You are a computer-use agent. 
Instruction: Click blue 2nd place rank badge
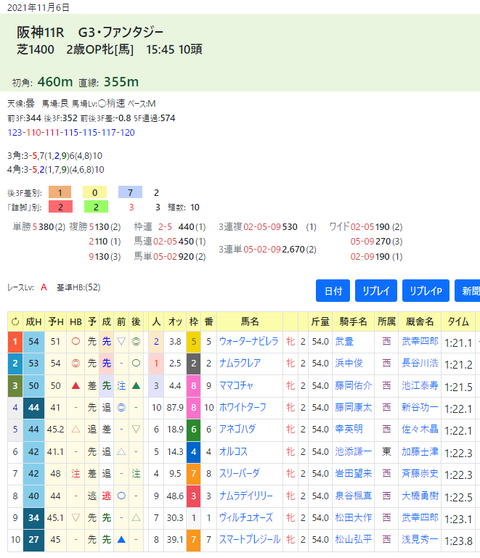point(15,363)
